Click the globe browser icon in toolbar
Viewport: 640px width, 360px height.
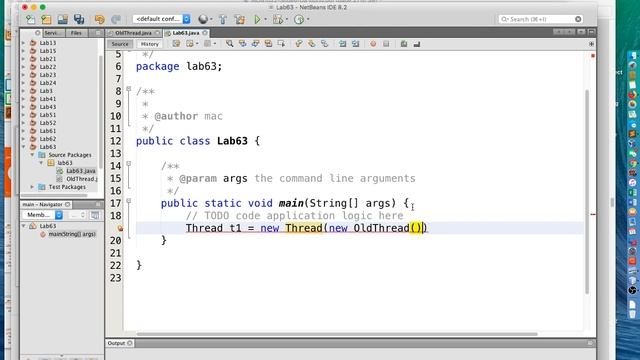point(203,19)
